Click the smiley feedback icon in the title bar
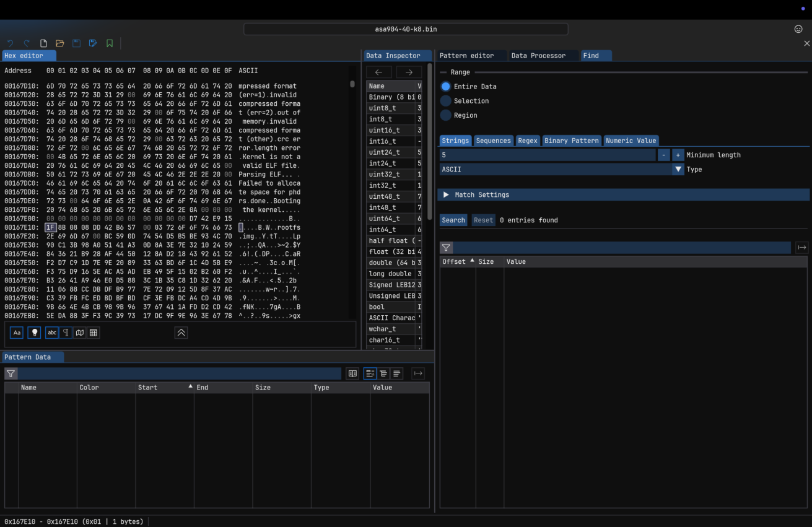Image resolution: width=812 pixels, height=527 pixels. 798,29
